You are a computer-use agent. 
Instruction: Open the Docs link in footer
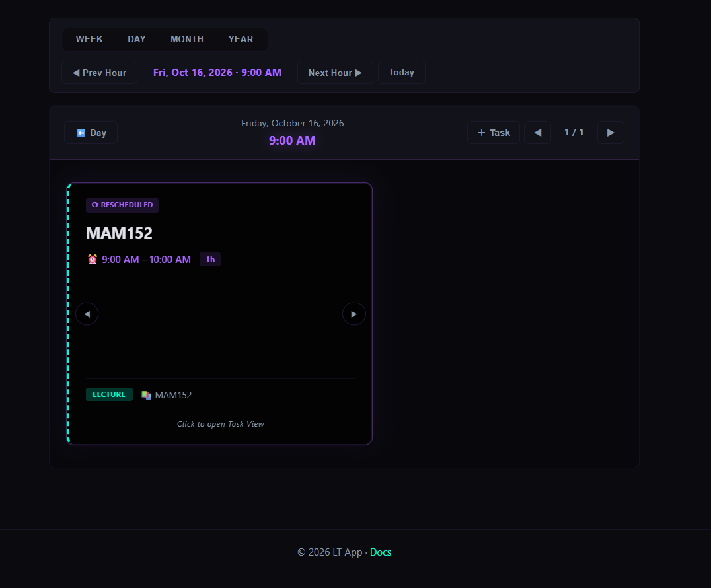tap(381, 552)
